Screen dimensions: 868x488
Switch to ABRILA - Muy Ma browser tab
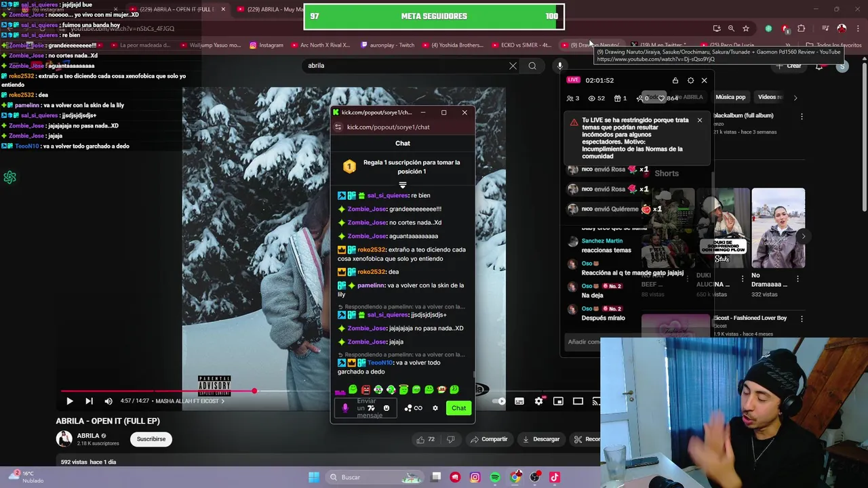[272, 9]
